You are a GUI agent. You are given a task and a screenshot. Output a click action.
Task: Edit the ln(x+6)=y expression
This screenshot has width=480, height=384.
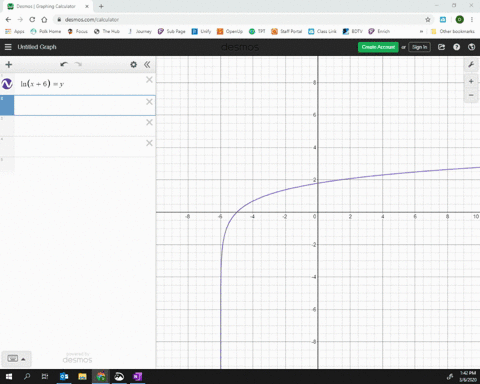point(42,84)
